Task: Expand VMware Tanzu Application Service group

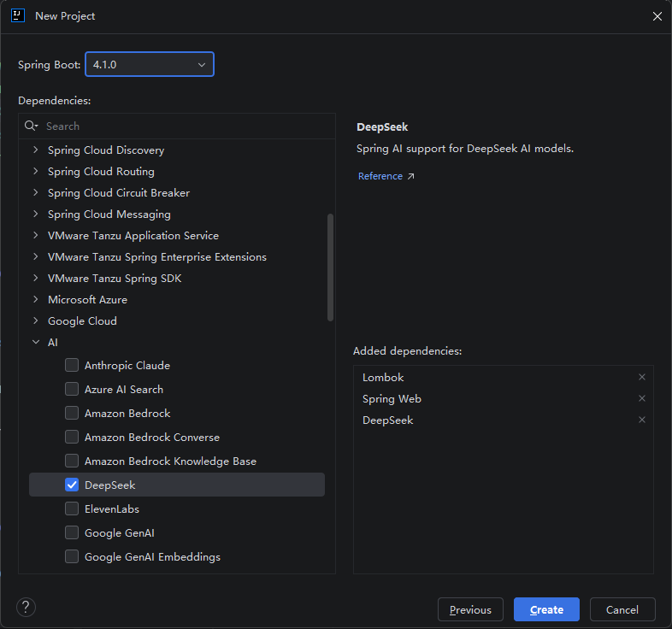Action: [x=36, y=235]
